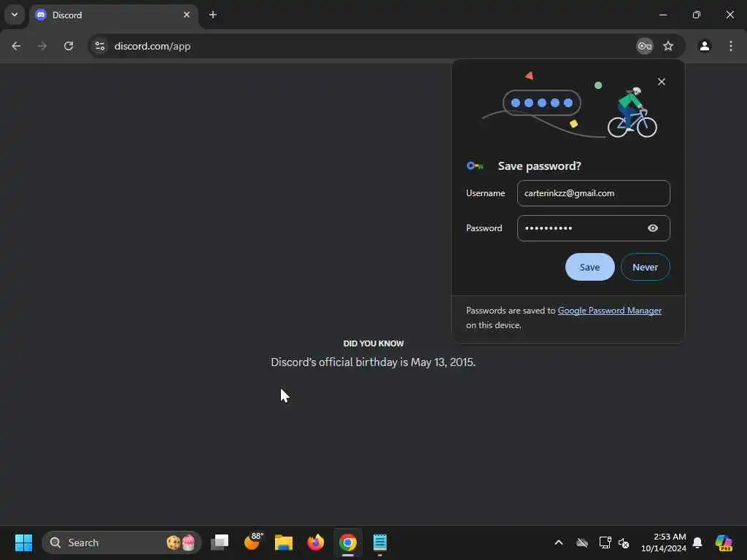Screen dimensions: 747x560
Task: Bookmark this page with the star icon
Action: [668, 46]
